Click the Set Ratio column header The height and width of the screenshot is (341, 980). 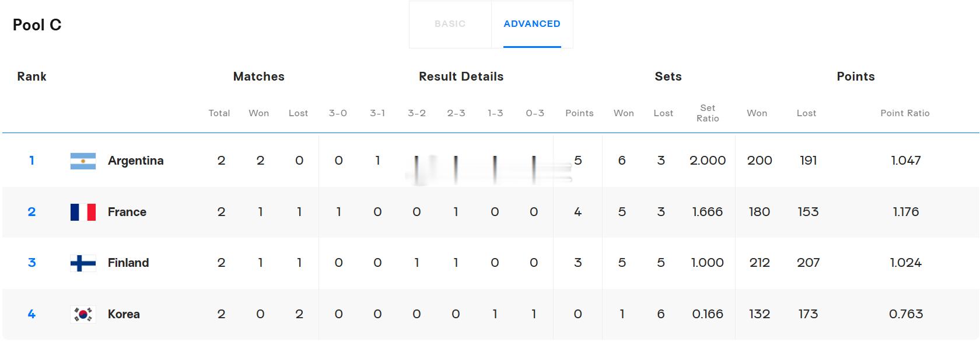click(708, 113)
